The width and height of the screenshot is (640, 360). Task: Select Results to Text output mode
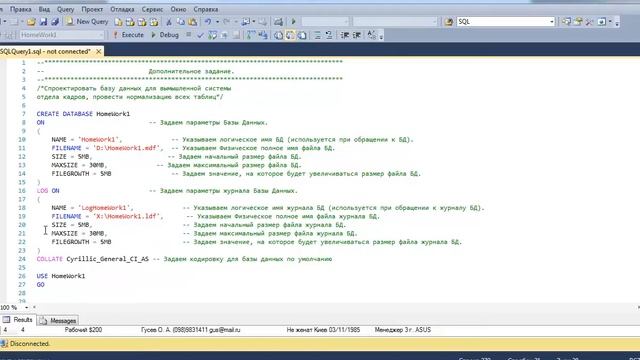278,35
